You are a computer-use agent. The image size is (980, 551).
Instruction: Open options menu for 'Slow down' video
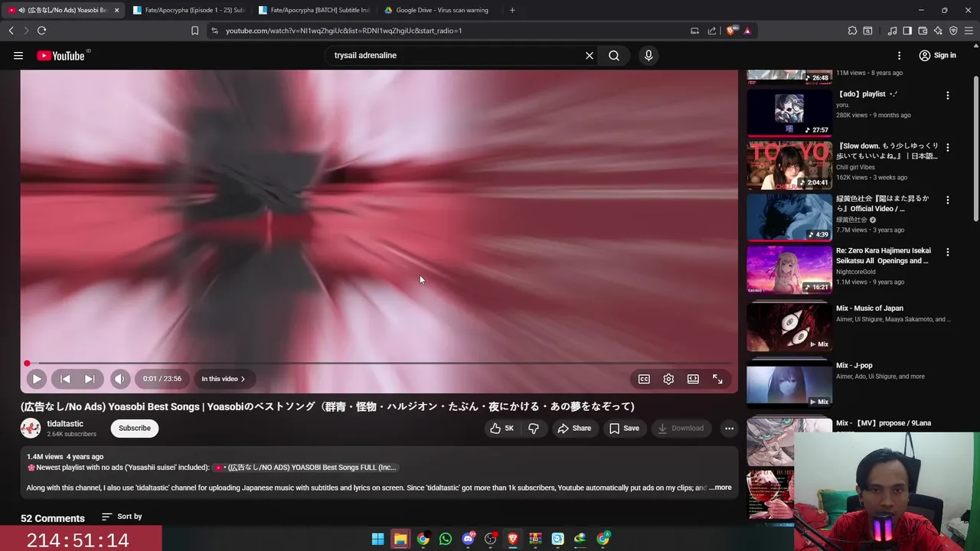[948, 147]
